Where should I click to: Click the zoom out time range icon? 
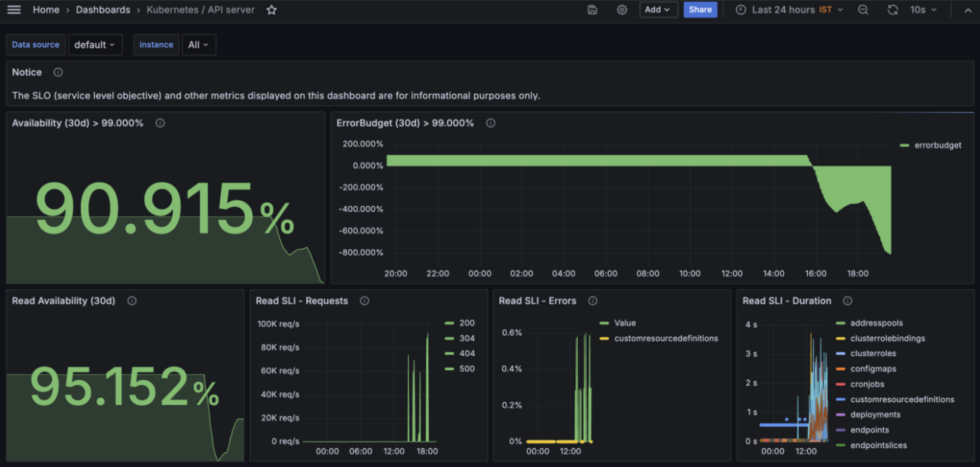click(863, 10)
